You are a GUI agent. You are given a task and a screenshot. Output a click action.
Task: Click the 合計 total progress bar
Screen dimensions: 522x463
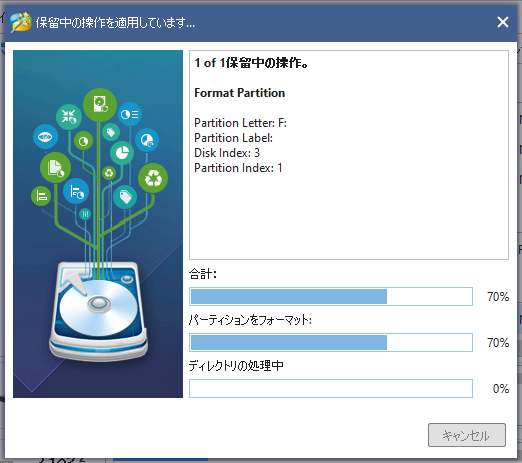[331, 296]
